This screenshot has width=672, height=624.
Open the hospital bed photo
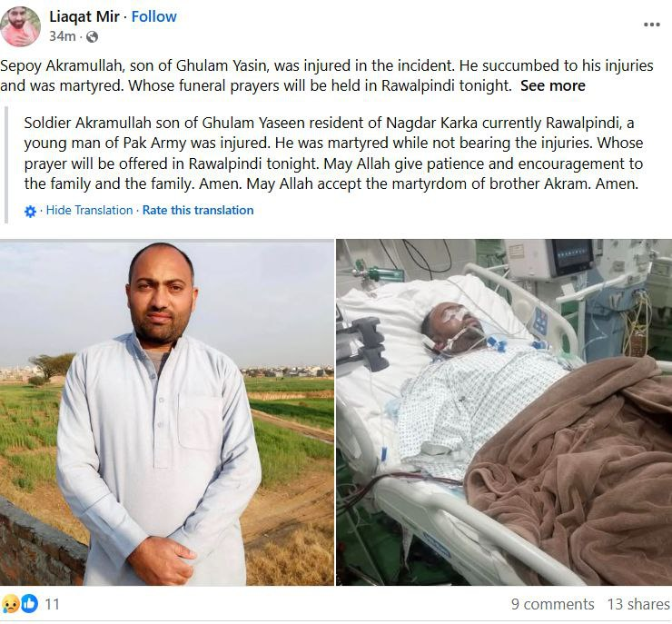click(504, 411)
